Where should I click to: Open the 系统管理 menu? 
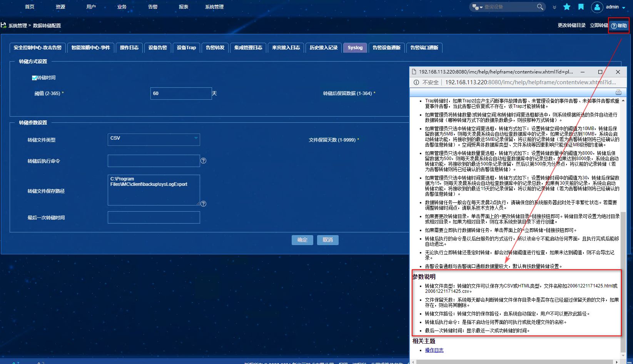(x=214, y=7)
